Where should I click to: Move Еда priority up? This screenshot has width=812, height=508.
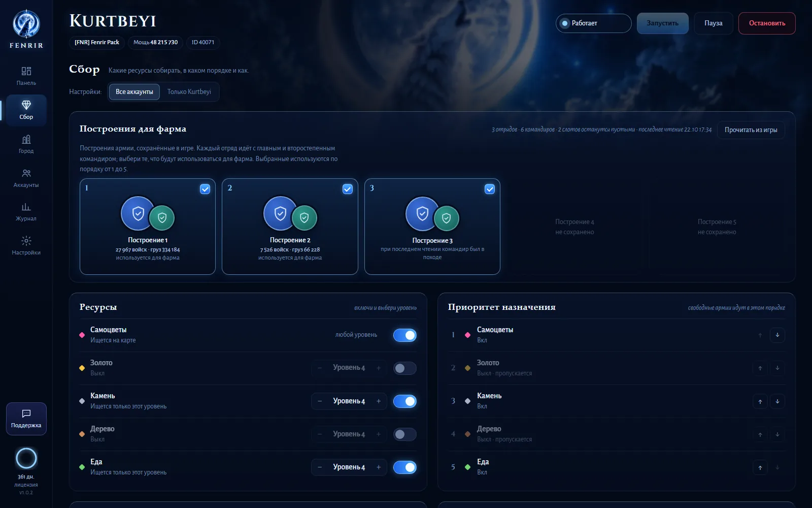pos(760,467)
